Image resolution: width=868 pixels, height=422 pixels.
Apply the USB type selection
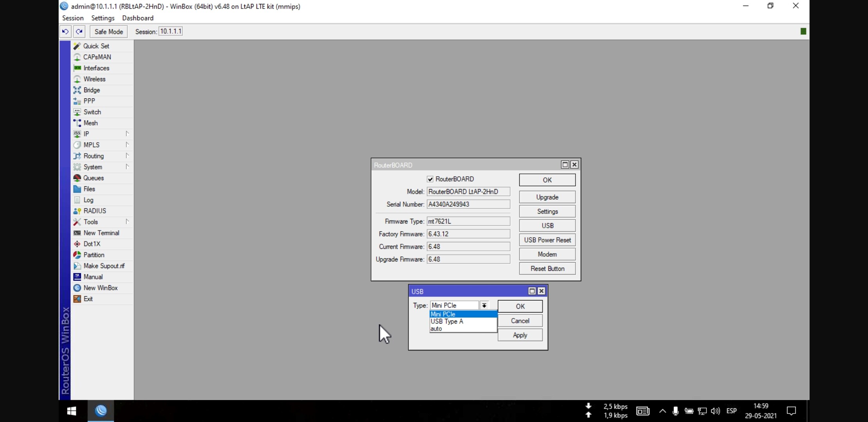coord(520,335)
